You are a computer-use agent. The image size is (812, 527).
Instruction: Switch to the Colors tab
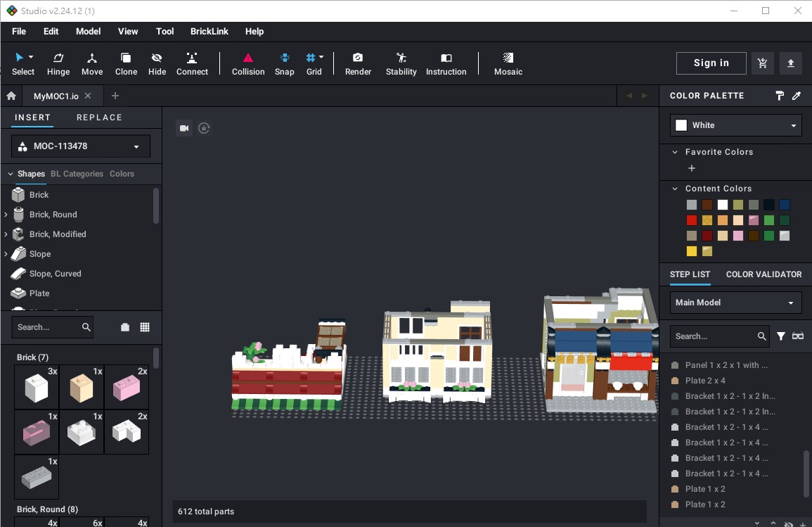[x=122, y=174]
